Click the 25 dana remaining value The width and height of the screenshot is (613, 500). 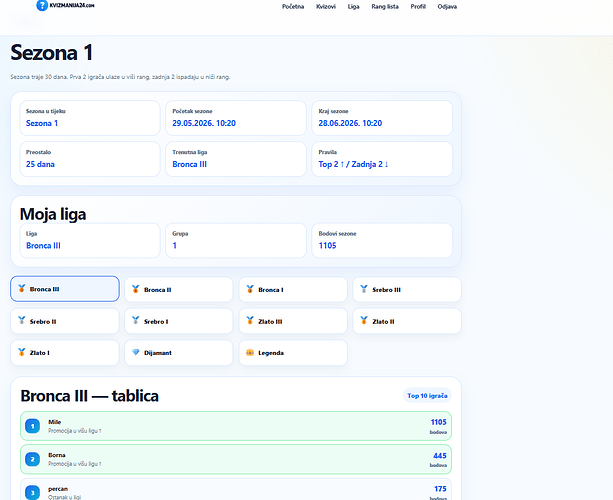click(x=40, y=164)
